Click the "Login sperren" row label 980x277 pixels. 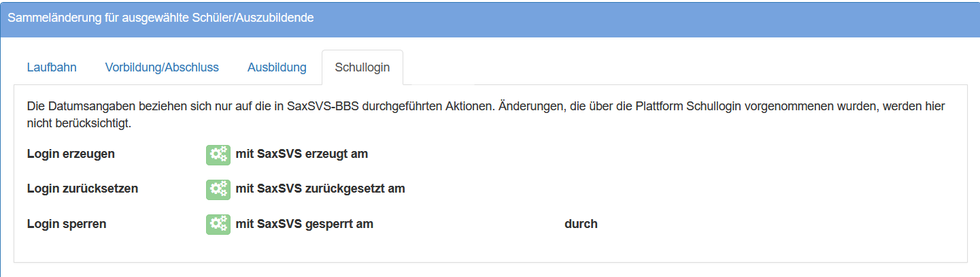pos(67,223)
